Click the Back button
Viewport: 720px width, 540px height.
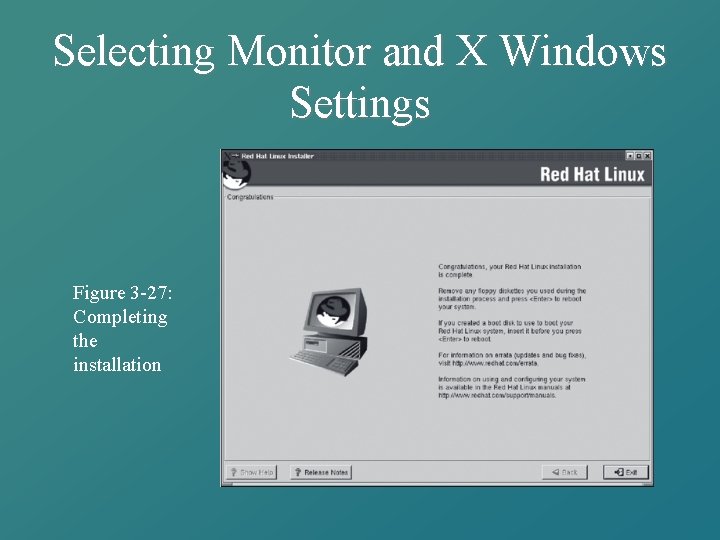point(565,472)
